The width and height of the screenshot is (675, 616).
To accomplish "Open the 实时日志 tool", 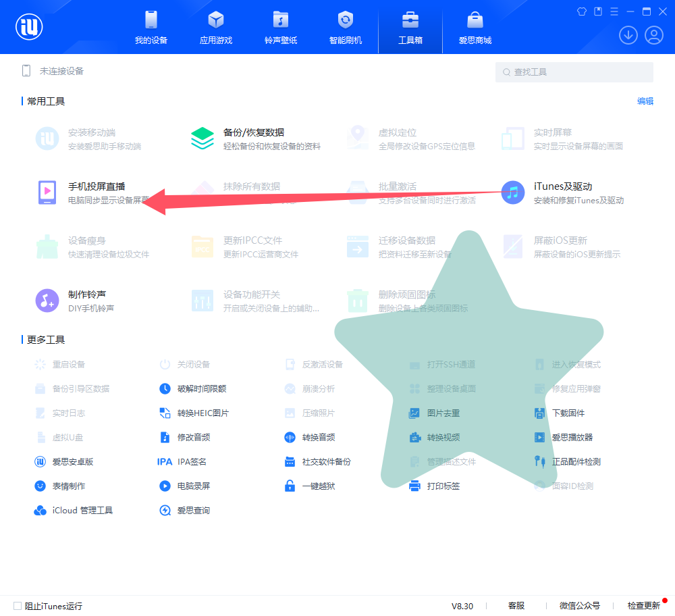I will pyautogui.click(x=59, y=413).
